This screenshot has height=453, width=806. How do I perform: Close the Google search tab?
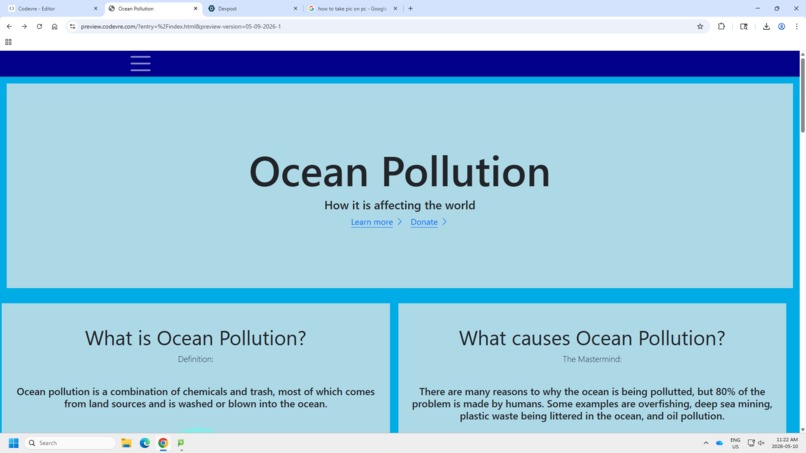coord(395,9)
